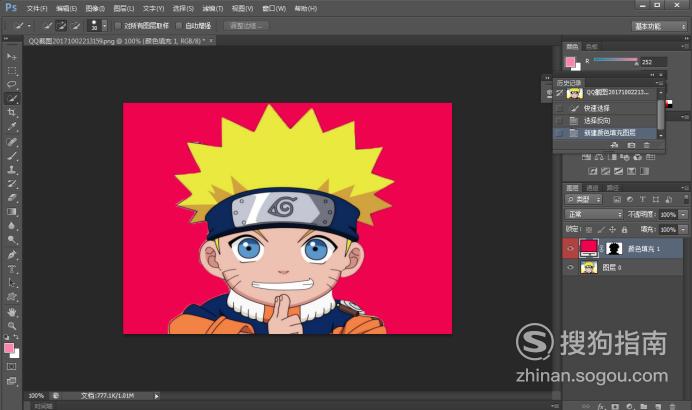The height and width of the screenshot is (410, 692).
Task: Select the Horizontal Type tool
Action: click(11, 269)
